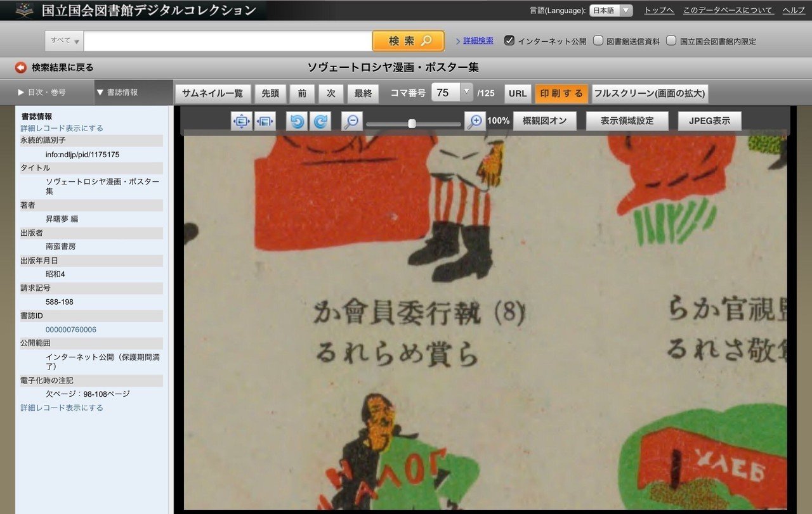The width and height of the screenshot is (812, 514).
Task: Click サムネイル一覧 button
Action: pos(213,93)
